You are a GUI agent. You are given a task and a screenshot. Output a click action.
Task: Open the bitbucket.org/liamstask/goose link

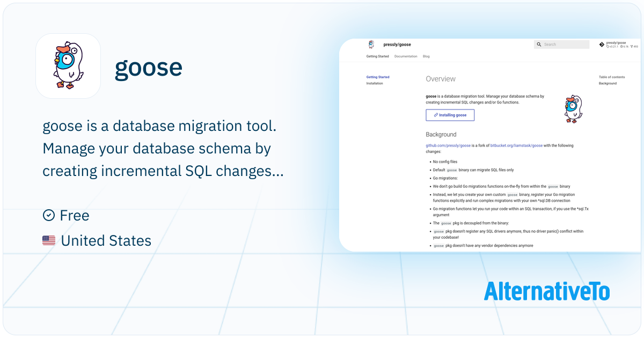pyautogui.click(x=516, y=145)
